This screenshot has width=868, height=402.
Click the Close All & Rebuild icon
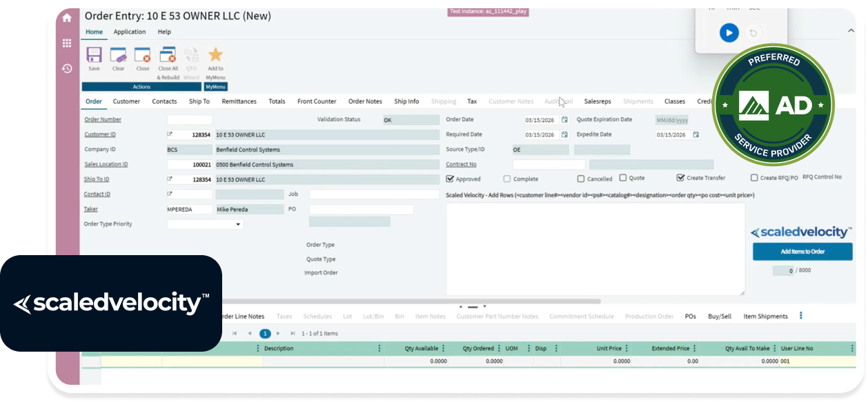(x=168, y=55)
